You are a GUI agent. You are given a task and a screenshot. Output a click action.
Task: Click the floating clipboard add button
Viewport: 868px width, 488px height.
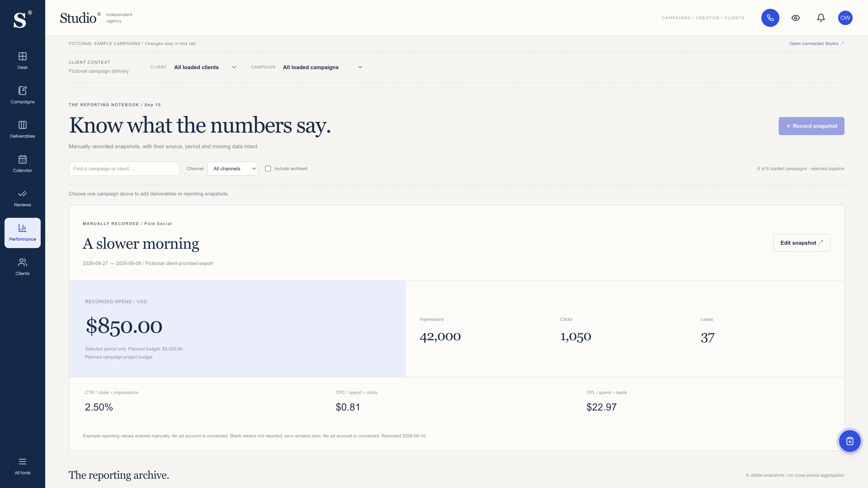[849, 441]
